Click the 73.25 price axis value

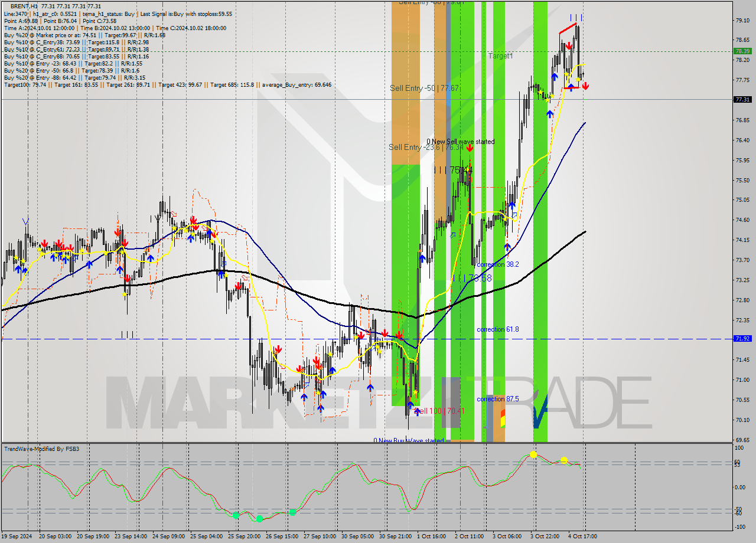coord(742,280)
